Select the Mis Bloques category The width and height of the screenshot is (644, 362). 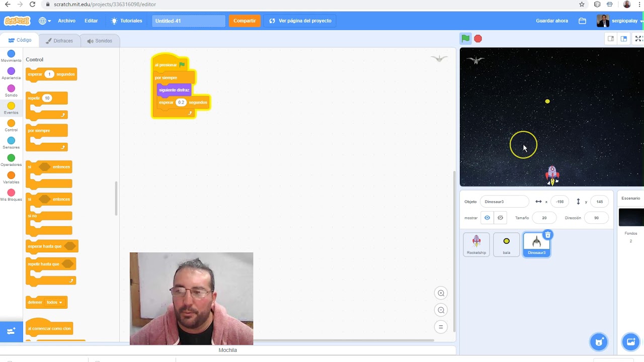(x=11, y=195)
